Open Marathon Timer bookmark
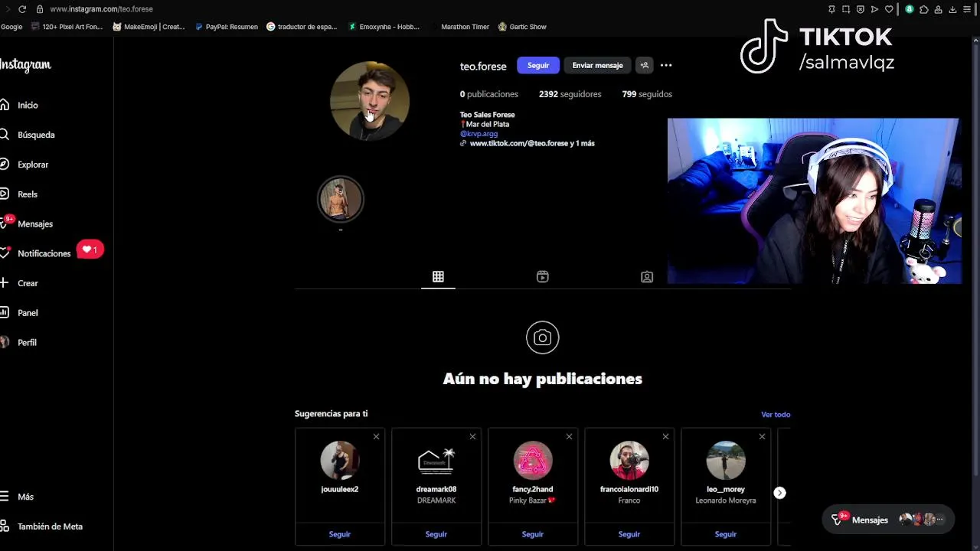Screen dimensions: 980x551 [x=459, y=27]
